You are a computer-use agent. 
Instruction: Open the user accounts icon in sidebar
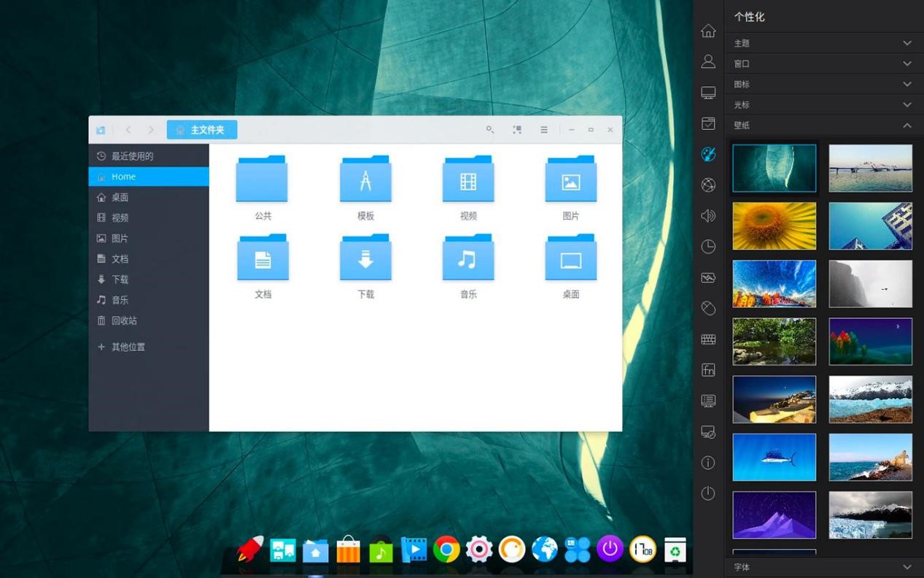click(708, 62)
